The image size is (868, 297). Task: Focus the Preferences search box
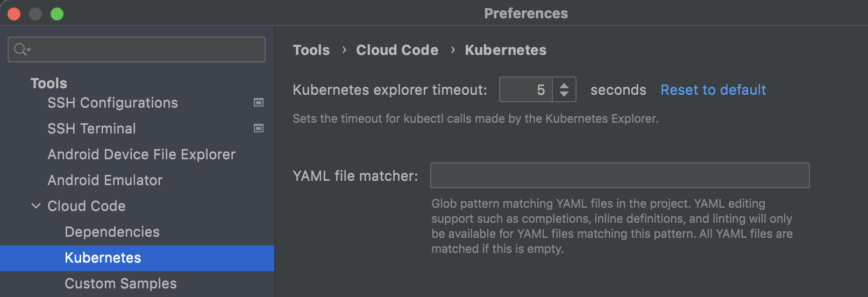pyautogui.click(x=145, y=49)
